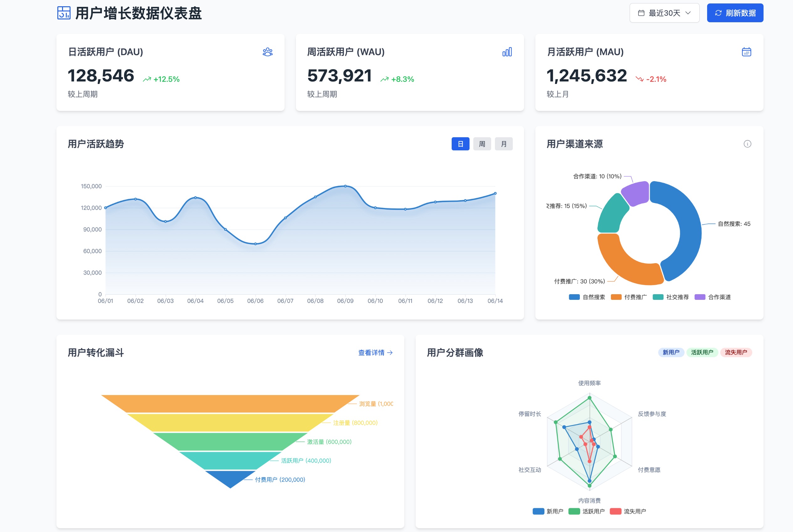
Task: Click the yellow 注册量 funnel layer
Action: pos(230,422)
